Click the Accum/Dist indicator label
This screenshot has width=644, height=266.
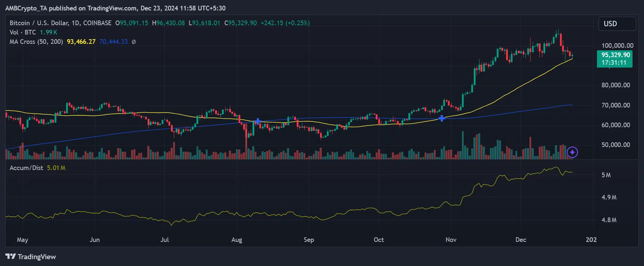(26, 168)
